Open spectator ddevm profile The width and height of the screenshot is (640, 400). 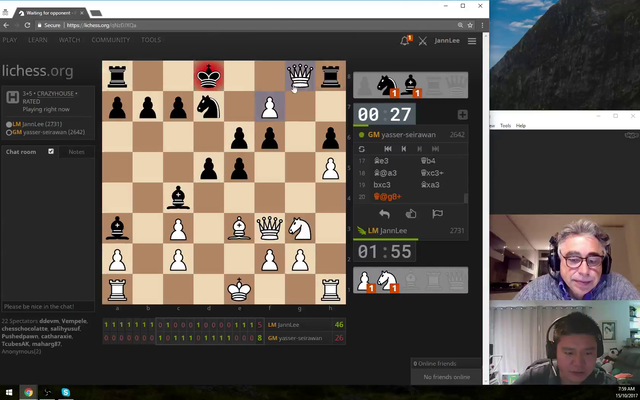[49, 321]
